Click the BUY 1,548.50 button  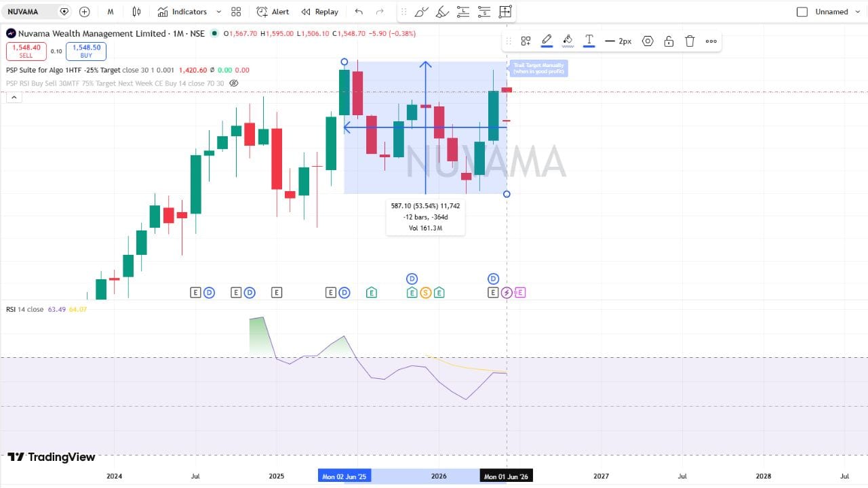click(x=86, y=51)
